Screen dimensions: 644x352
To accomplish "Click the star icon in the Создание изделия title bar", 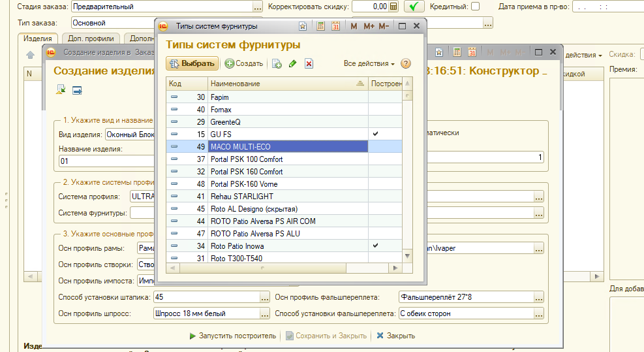I will [439, 52].
